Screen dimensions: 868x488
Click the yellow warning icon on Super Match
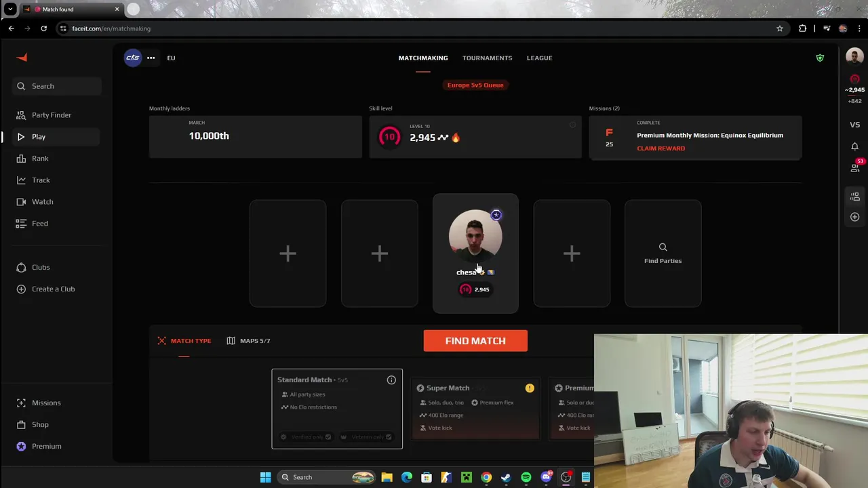coord(530,388)
